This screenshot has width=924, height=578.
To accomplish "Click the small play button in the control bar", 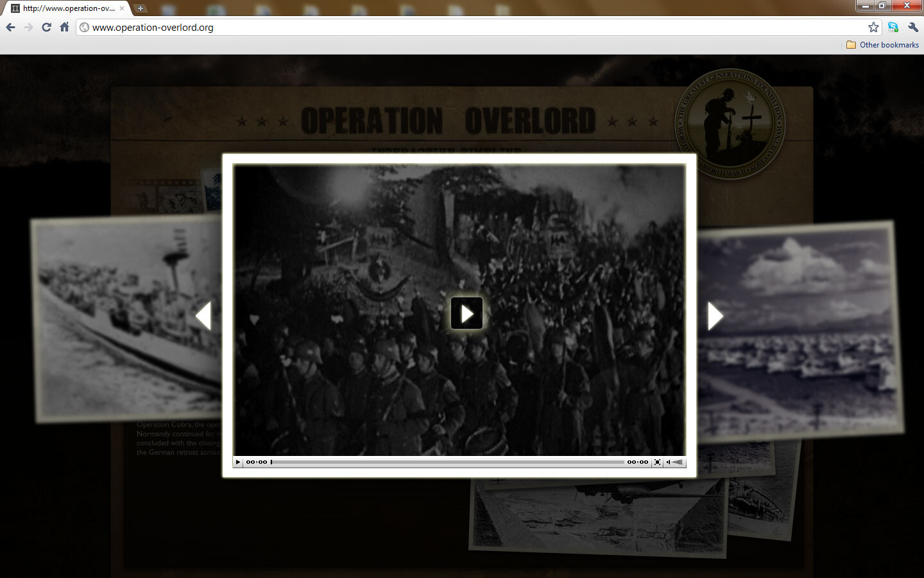I will 238,462.
